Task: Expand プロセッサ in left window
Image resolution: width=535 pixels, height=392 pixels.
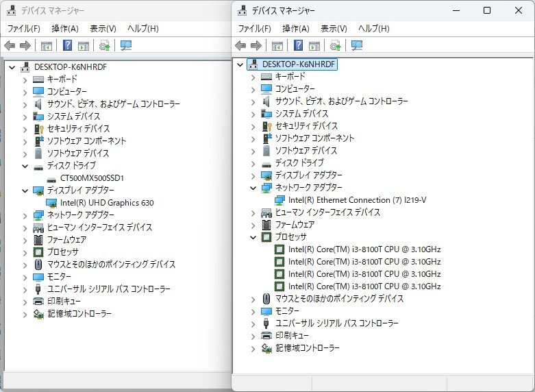Action: (x=25, y=252)
